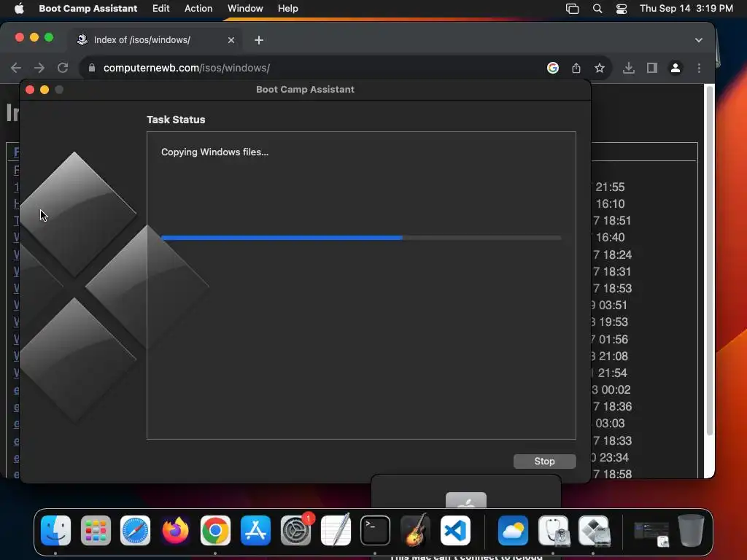747x560 pixels.
Task: Click the 16:10 timestamp in Chrome listing
Action: [x=610, y=204]
